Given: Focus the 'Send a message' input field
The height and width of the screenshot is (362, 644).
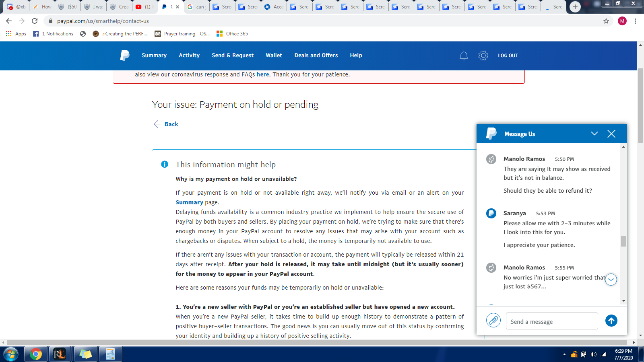Looking at the screenshot, I should (552, 321).
